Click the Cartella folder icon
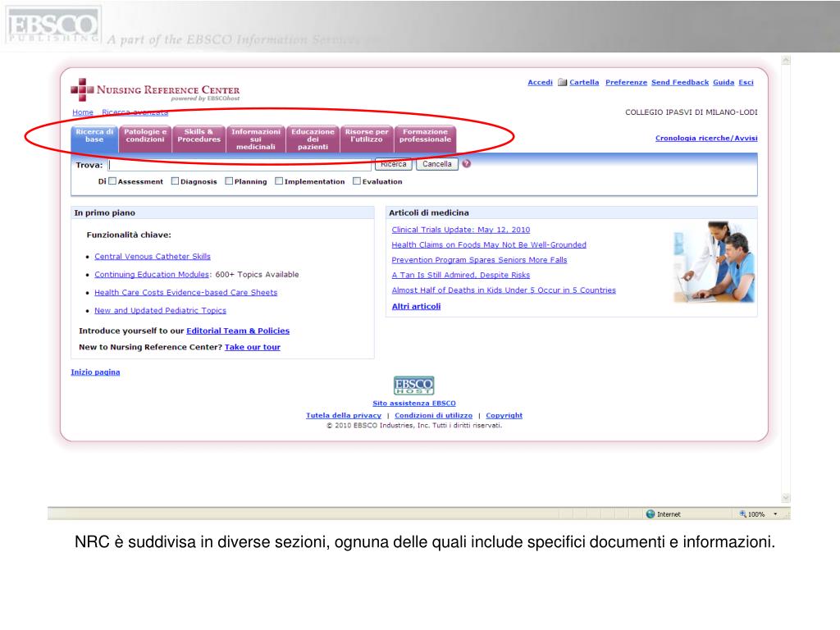The width and height of the screenshot is (840, 630). point(562,83)
